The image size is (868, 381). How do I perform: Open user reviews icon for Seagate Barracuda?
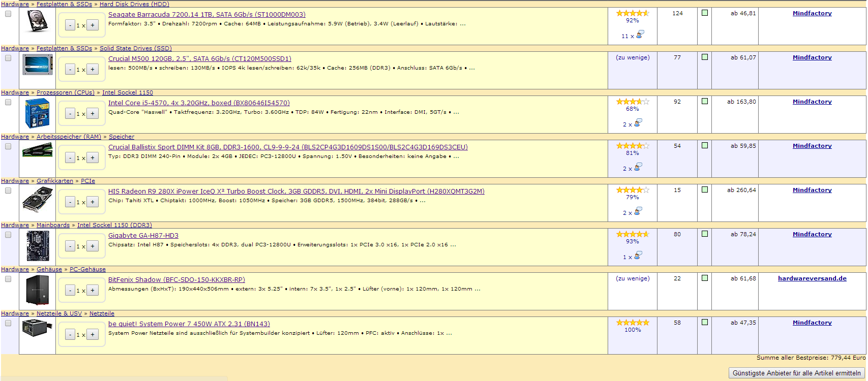[x=640, y=34]
